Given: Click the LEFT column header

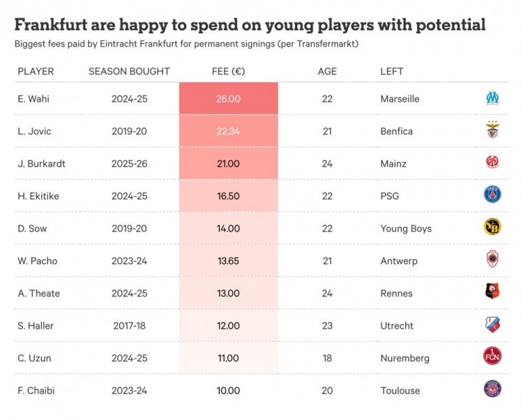Looking at the screenshot, I should [392, 71].
